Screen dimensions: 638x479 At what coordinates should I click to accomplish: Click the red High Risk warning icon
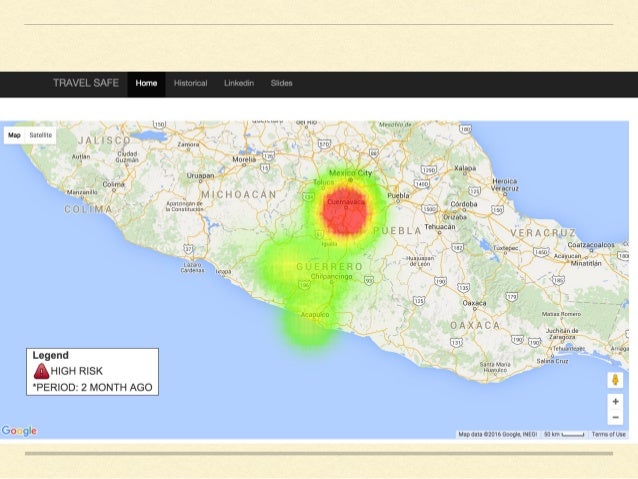[x=41, y=371]
